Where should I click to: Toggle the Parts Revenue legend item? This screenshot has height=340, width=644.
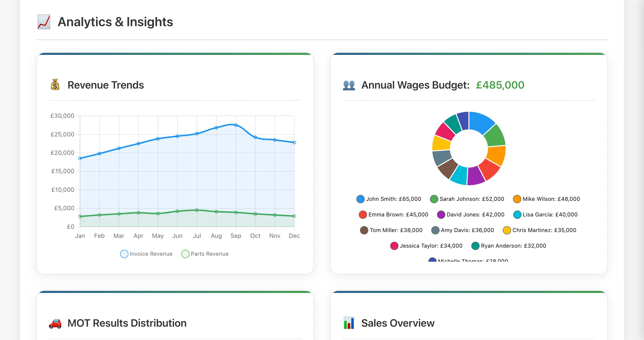[205, 254]
